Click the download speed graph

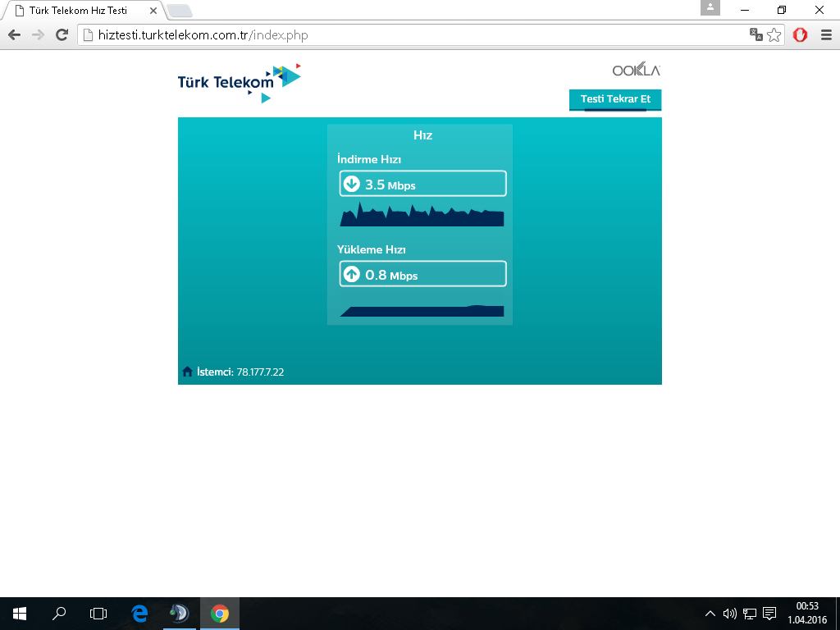coord(422,214)
